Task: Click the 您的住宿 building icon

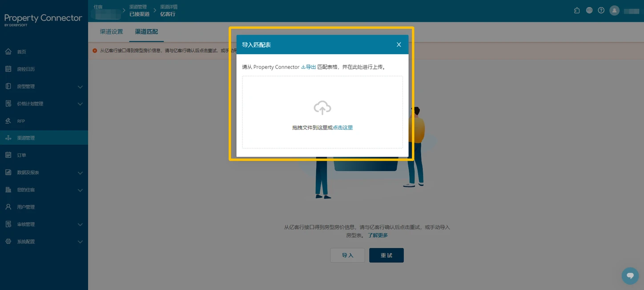Action: pyautogui.click(x=8, y=189)
